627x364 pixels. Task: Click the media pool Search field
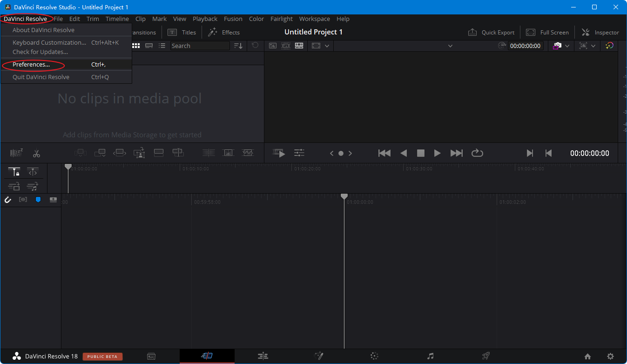[200, 46]
